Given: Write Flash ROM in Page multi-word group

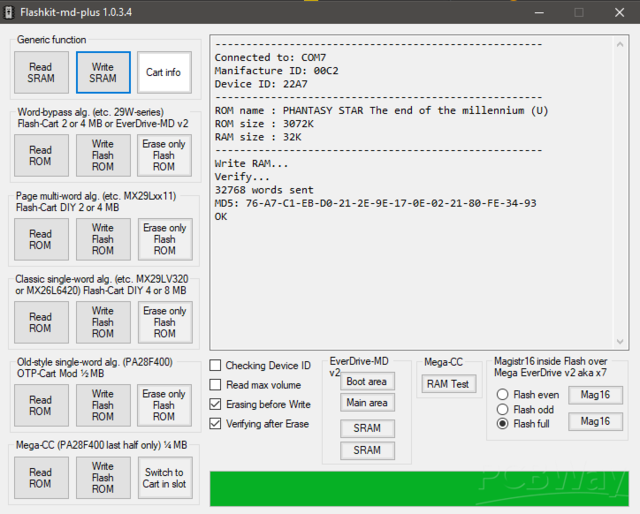Looking at the screenshot, I should (103, 239).
